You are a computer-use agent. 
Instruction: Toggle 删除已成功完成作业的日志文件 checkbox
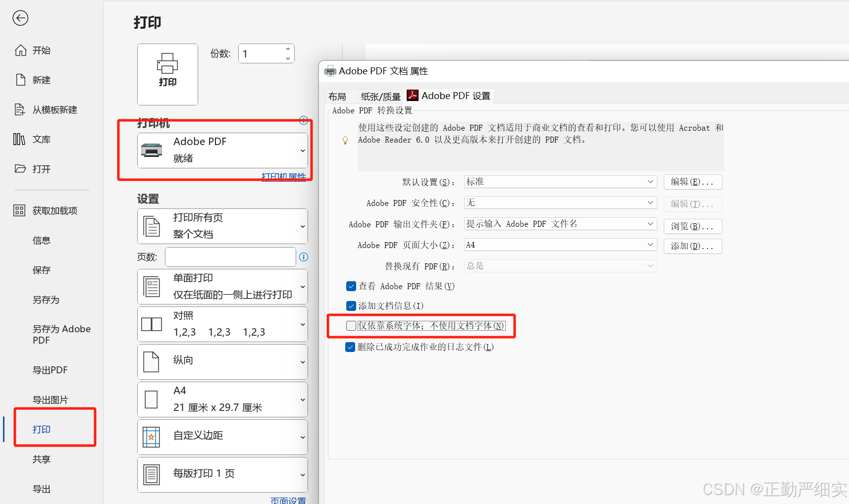(x=350, y=347)
